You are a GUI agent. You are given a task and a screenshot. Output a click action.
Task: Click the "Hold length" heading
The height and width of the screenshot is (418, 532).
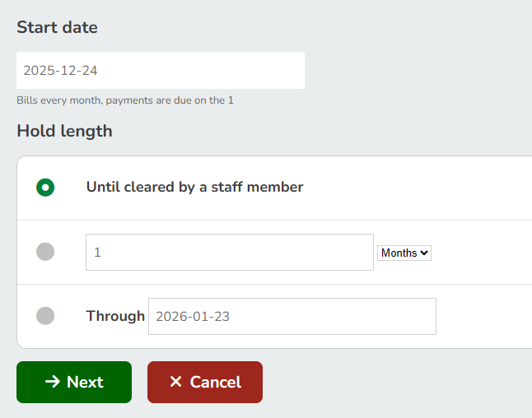[64, 131]
